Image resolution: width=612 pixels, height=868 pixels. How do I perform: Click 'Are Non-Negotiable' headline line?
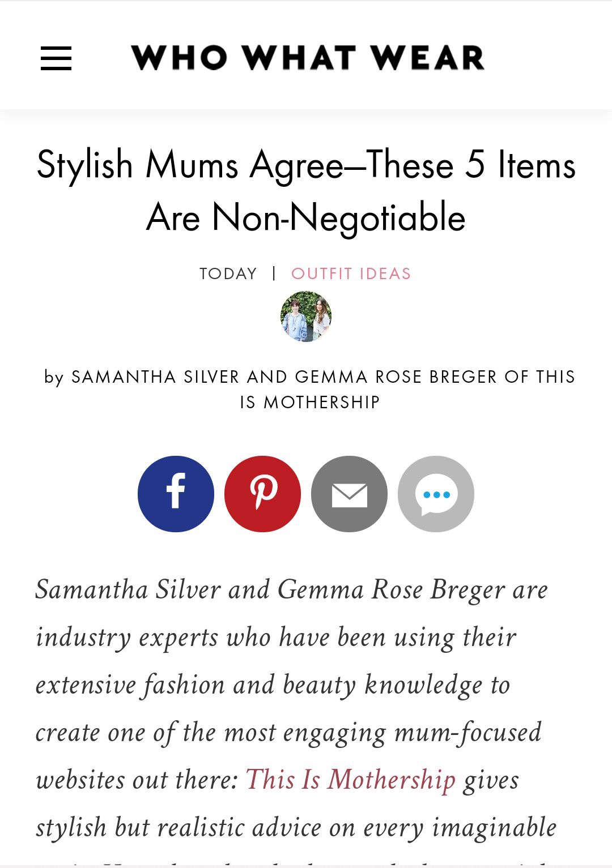click(x=306, y=217)
